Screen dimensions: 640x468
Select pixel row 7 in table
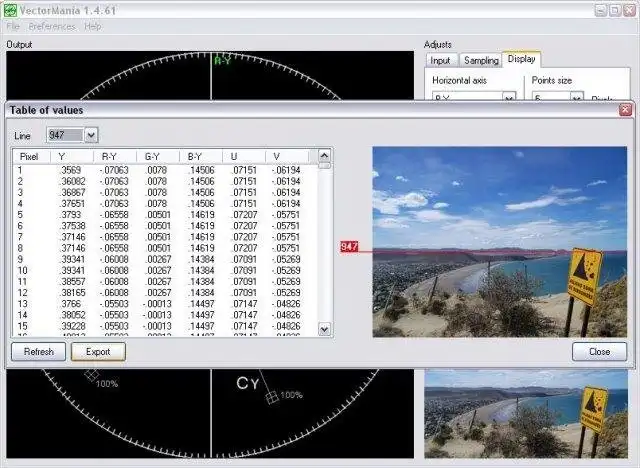[x=165, y=237]
